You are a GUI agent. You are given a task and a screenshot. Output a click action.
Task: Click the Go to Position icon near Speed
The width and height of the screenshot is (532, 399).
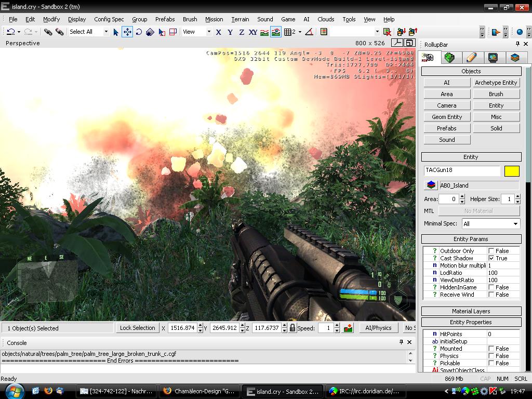[348, 328]
